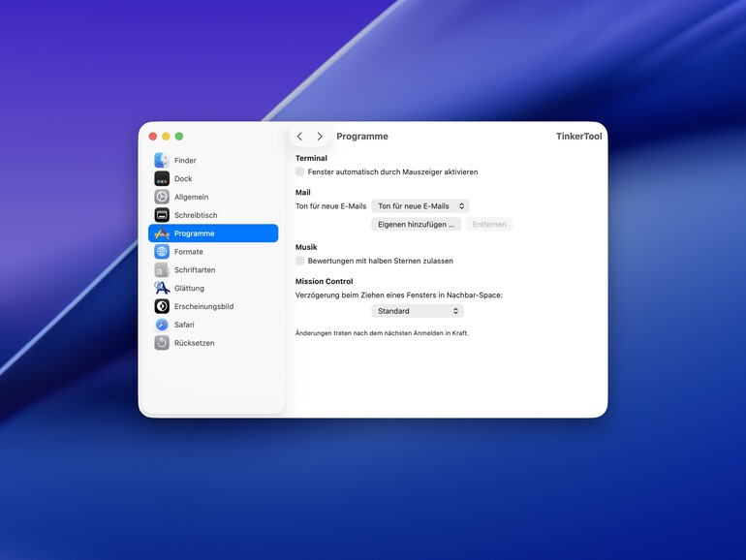Enable Bewertungen mit halben Sternen zulassen
The width and height of the screenshot is (746, 560).
[x=299, y=261]
